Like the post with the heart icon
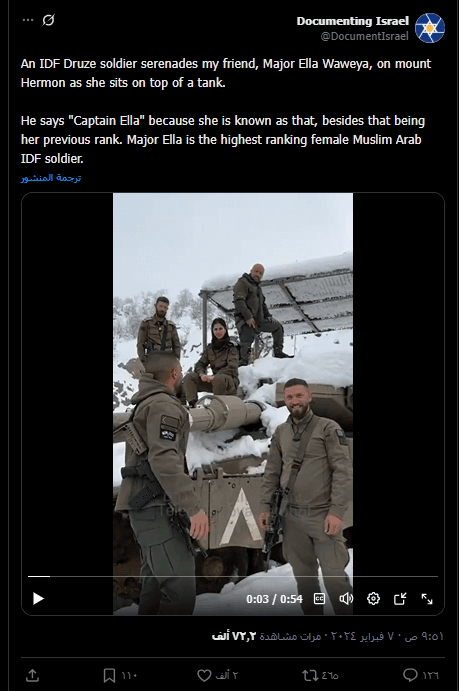459x691 pixels. point(204,675)
